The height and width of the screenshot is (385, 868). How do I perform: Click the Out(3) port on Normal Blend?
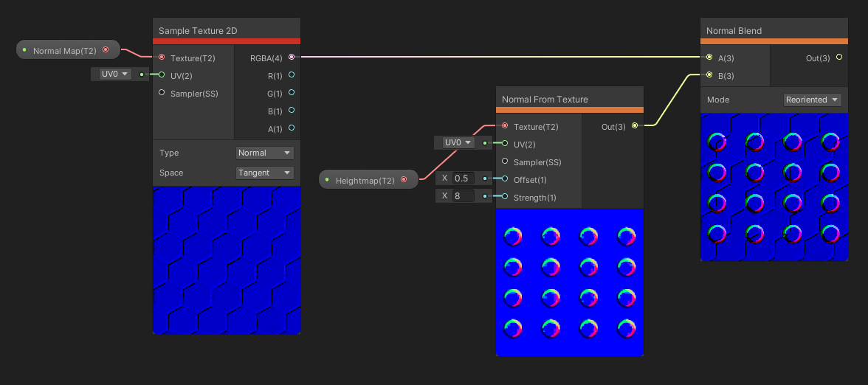coord(838,58)
